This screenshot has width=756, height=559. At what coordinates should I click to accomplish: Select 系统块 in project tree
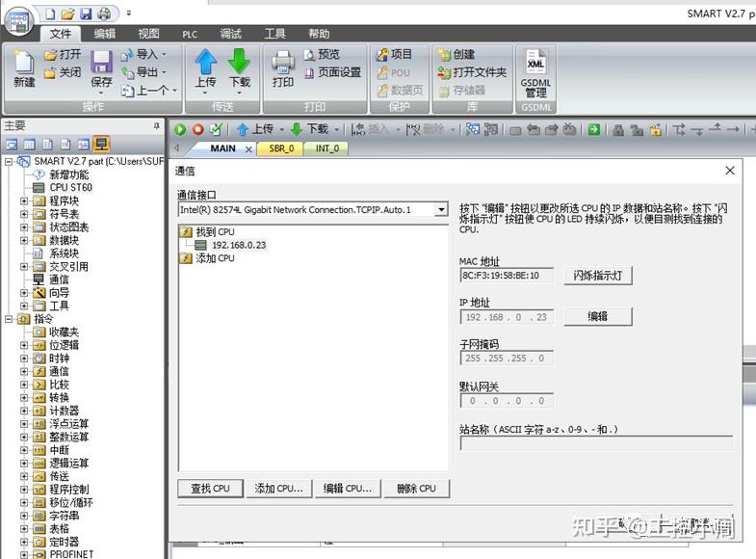[65, 253]
